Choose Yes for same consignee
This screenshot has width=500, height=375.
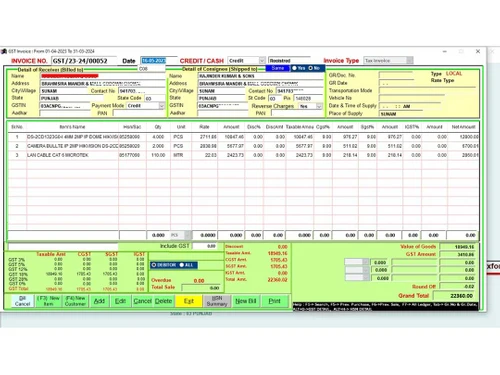click(294, 68)
